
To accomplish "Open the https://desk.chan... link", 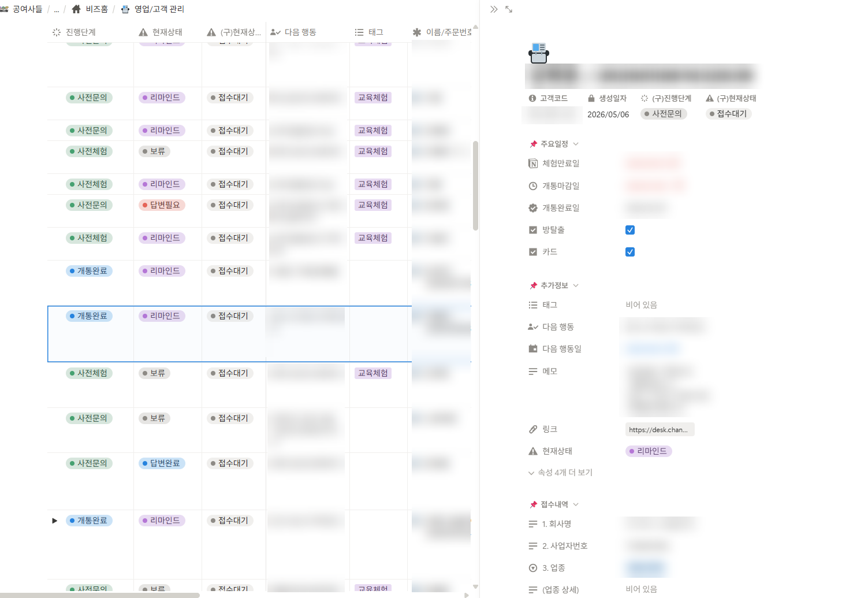I will pos(659,429).
